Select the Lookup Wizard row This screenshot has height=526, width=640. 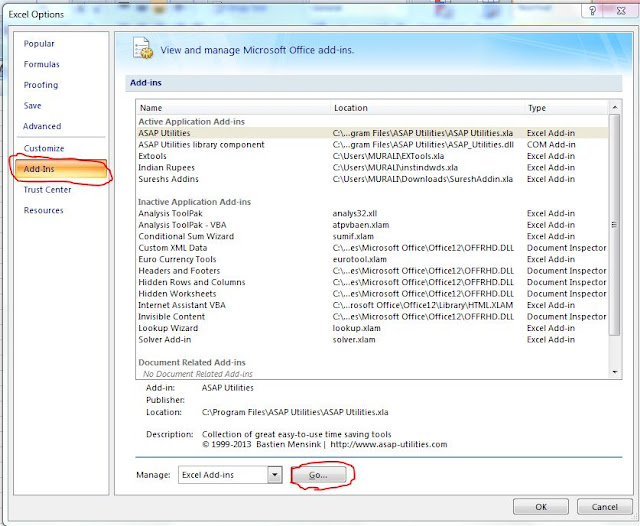pos(372,328)
